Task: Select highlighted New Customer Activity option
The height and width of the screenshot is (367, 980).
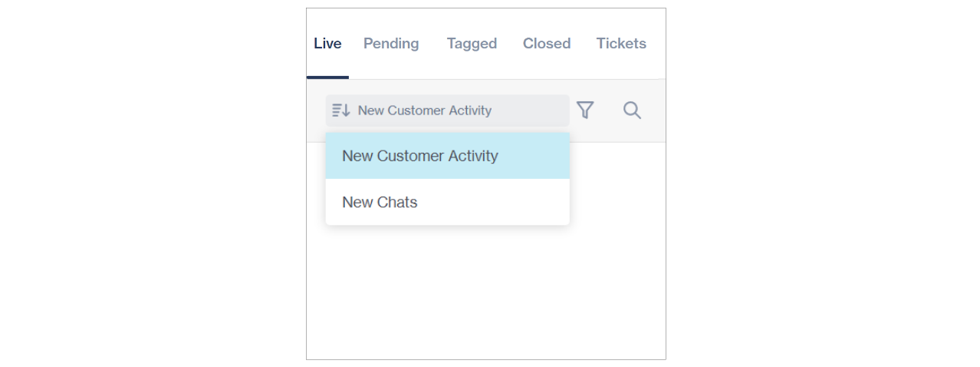Action: point(419,156)
